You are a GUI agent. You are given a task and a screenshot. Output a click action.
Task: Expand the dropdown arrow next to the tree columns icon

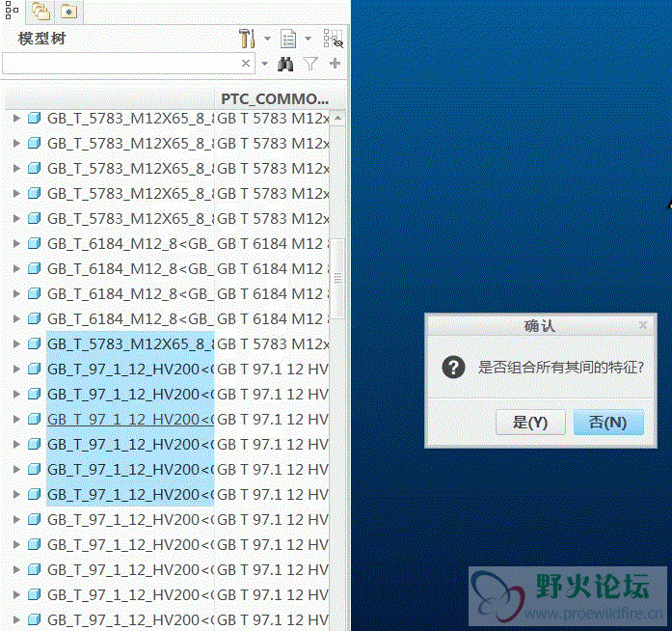tap(309, 39)
